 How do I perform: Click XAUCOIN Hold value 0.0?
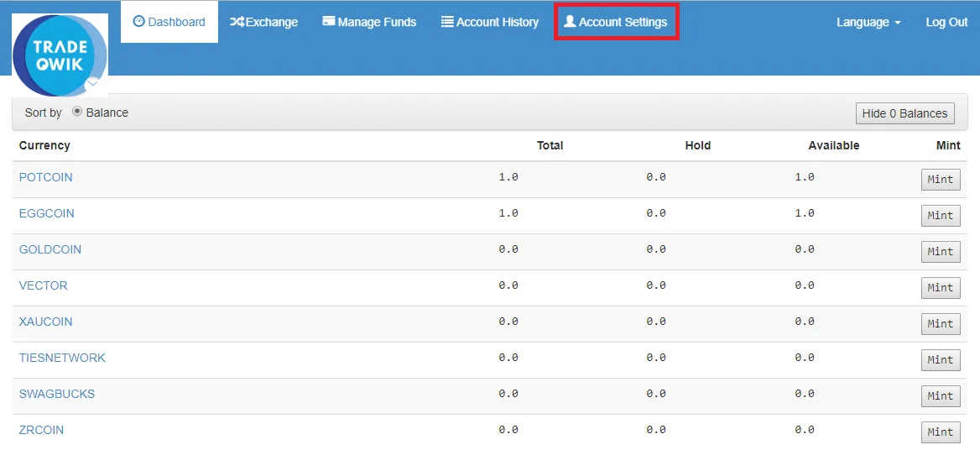tap(656, 322)
